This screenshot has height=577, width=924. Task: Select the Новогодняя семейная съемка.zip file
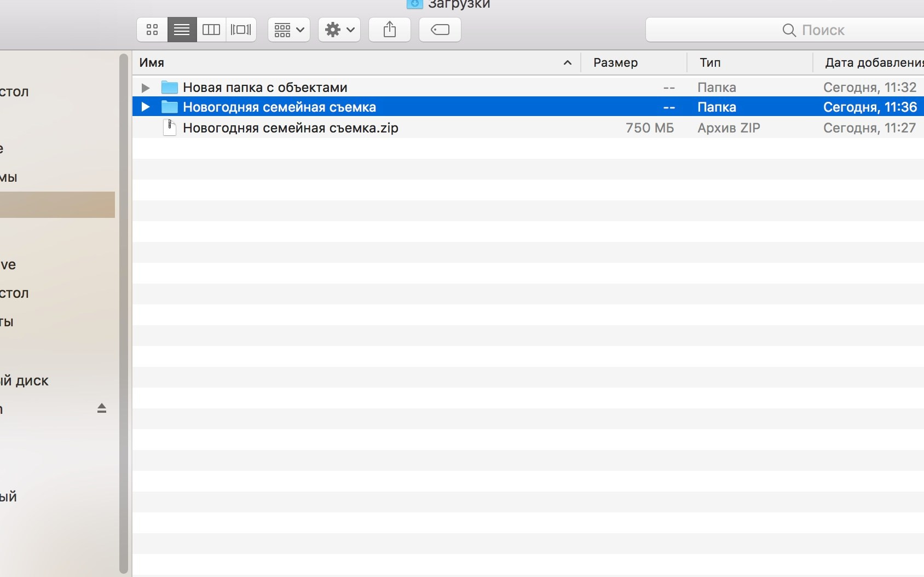291,128
